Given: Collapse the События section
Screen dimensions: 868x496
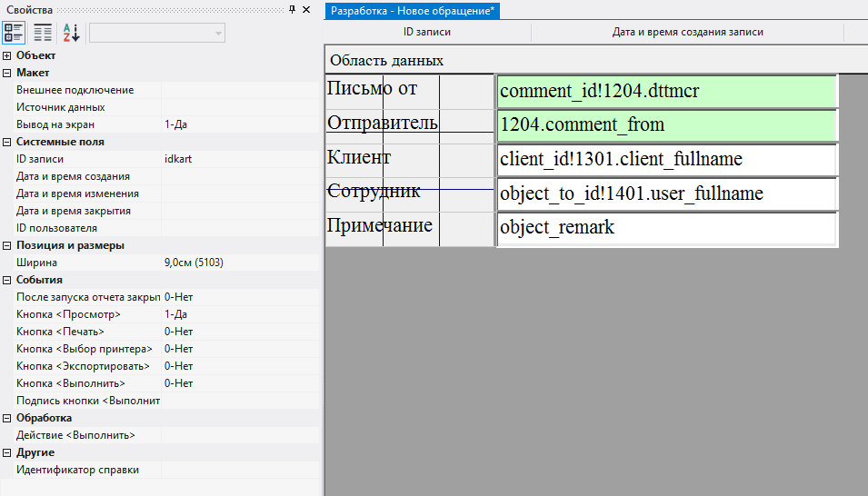Looking at the screenshot, I should click(x=7, y=280).
